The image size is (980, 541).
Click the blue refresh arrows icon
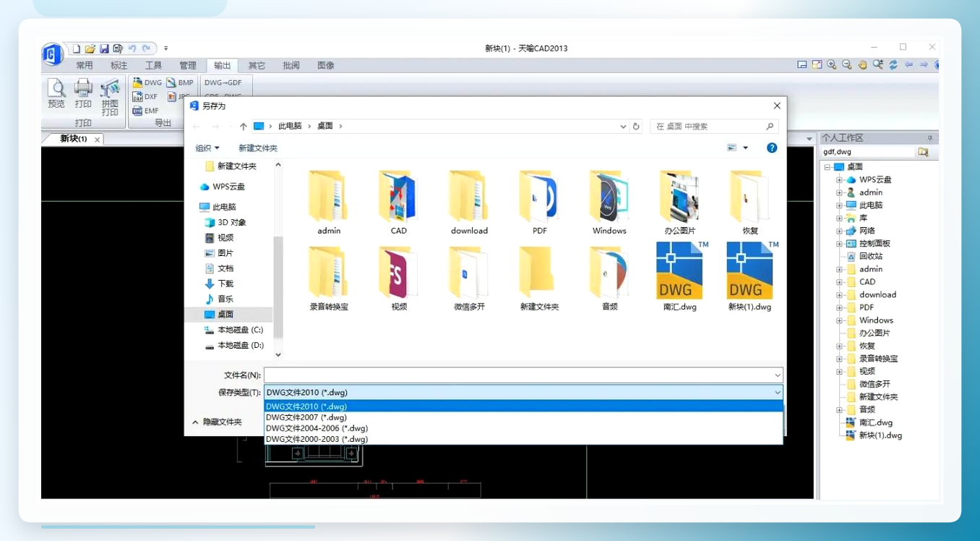coord(893,64)
